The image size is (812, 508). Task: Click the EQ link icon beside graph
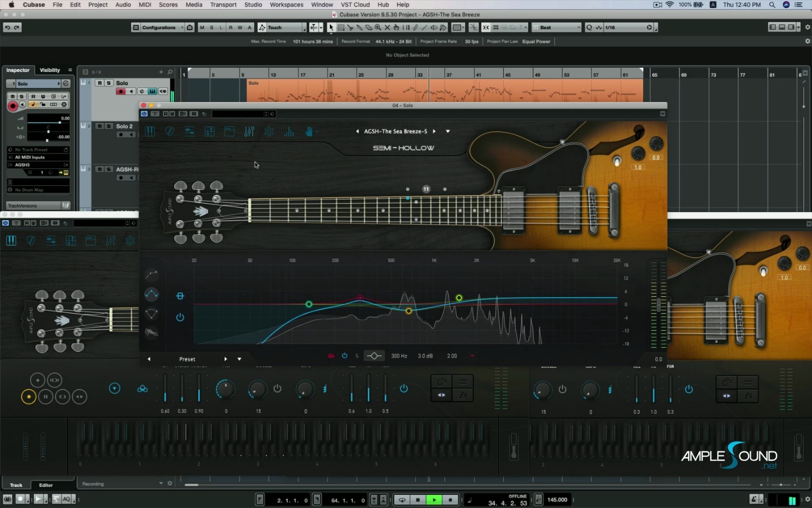(180, 296)
